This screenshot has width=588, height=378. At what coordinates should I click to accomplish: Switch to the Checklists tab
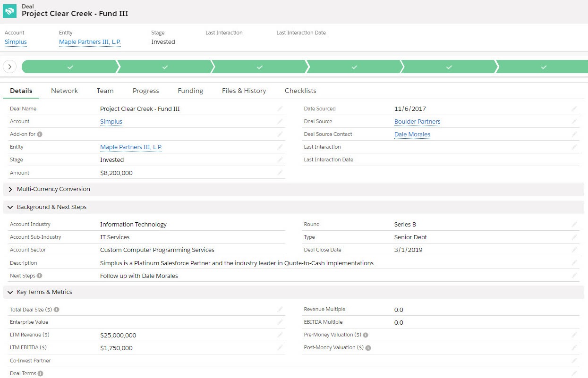pyautogui.click(x=300, y=91)
